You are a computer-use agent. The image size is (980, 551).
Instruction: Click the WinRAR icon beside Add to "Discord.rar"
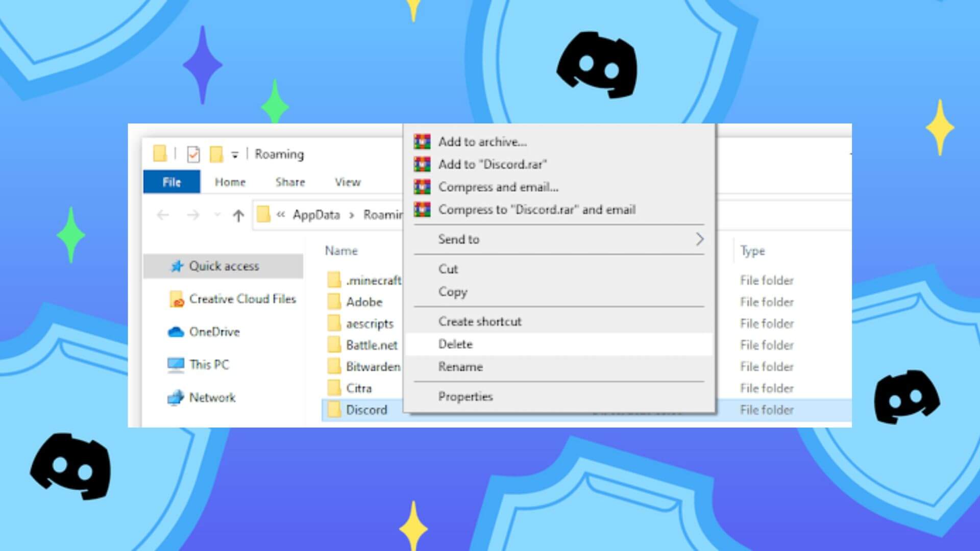[422, 164]
